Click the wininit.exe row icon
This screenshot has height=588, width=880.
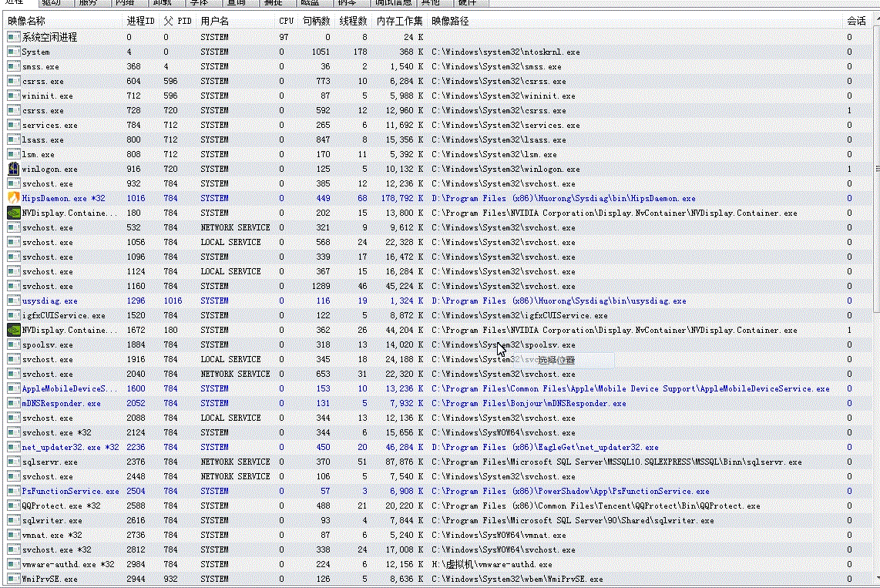(13, 96)
